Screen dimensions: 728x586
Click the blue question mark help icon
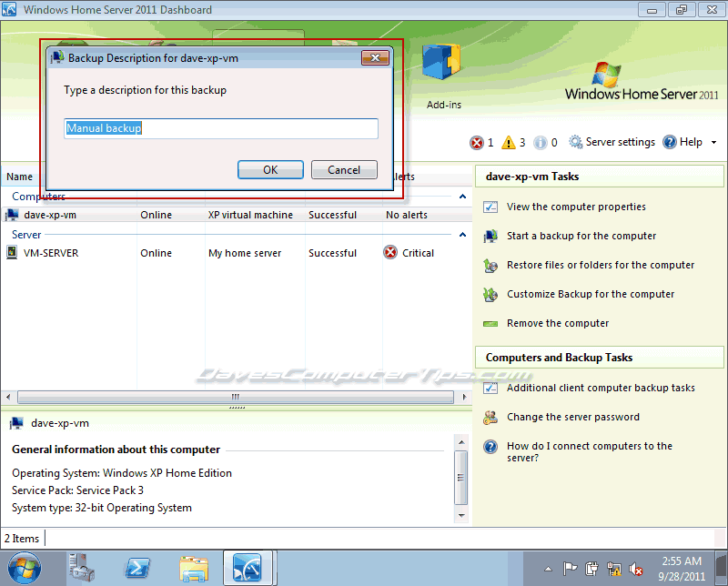(x=490, y=447)
